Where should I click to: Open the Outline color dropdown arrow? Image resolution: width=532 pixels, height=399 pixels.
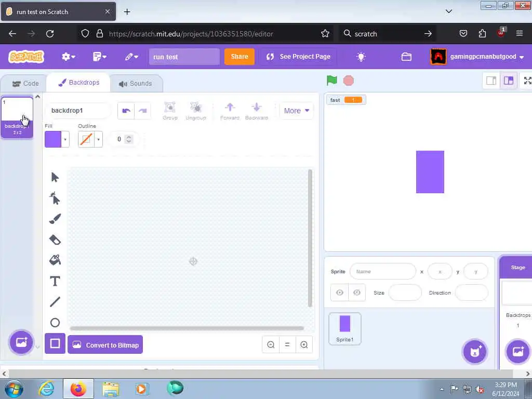coord(98,139)
